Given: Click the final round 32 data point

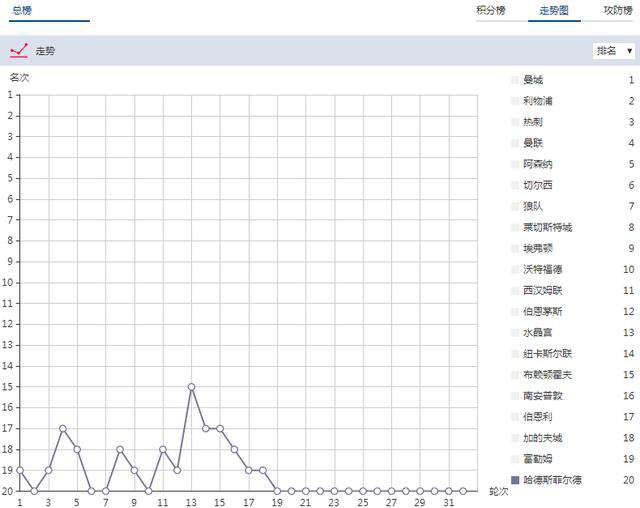Looking at the screenshot, I should pyautogui.click(x=463, y=491).
